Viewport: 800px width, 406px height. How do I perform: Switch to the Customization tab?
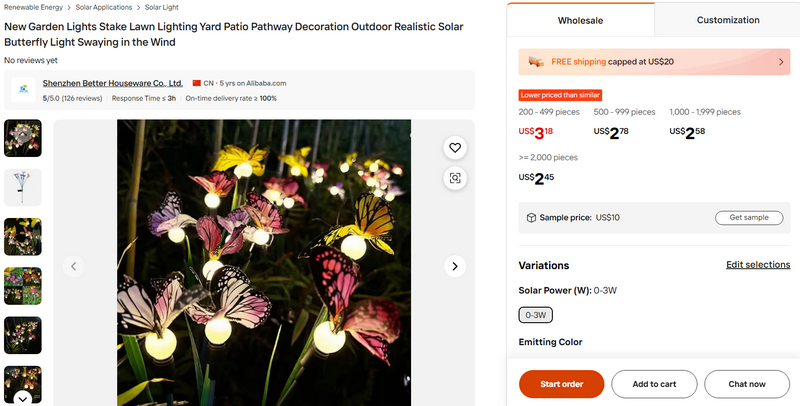(x=727, y=19)
